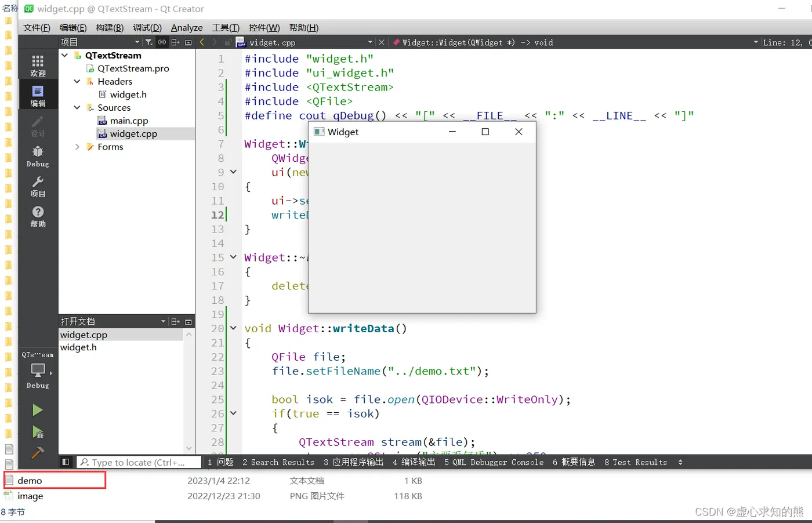Toggle synchronize with editor link icon
The image size is (812, 523).
click(162, 42)
